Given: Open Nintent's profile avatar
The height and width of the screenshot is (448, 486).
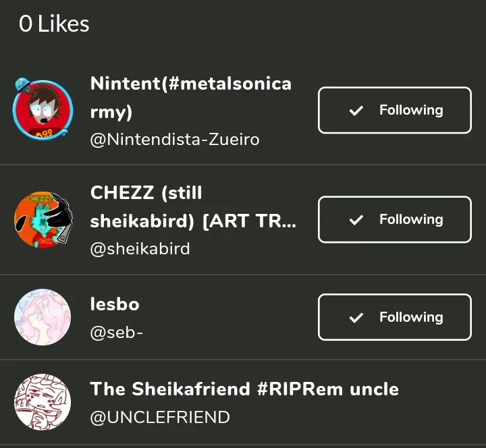Looking at the screenshot, I should (43, 110).
